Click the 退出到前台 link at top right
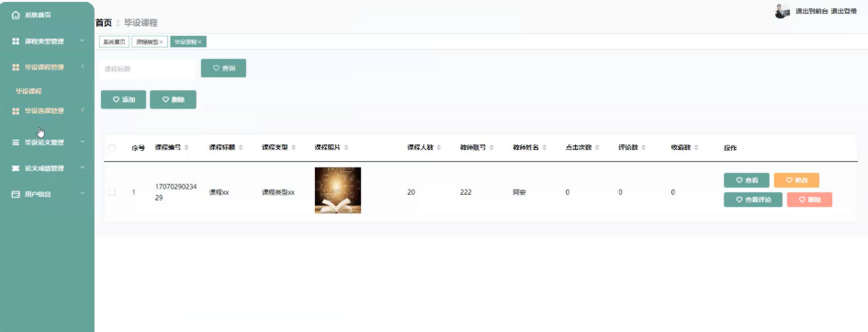 click(812, 11)
